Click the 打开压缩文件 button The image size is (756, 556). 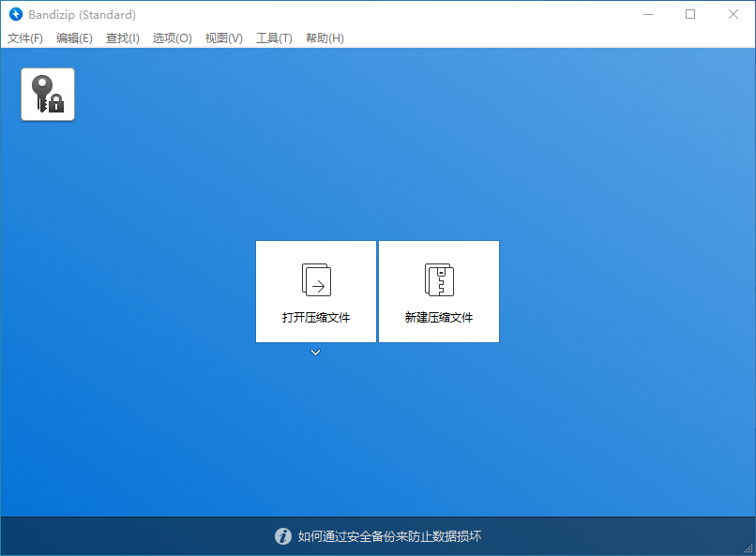315,292
